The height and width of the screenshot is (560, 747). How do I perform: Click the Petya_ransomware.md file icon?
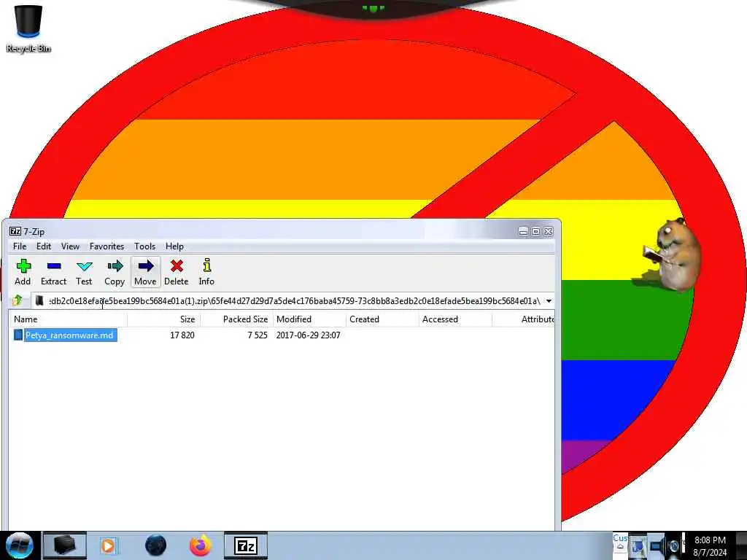(18, 335)
